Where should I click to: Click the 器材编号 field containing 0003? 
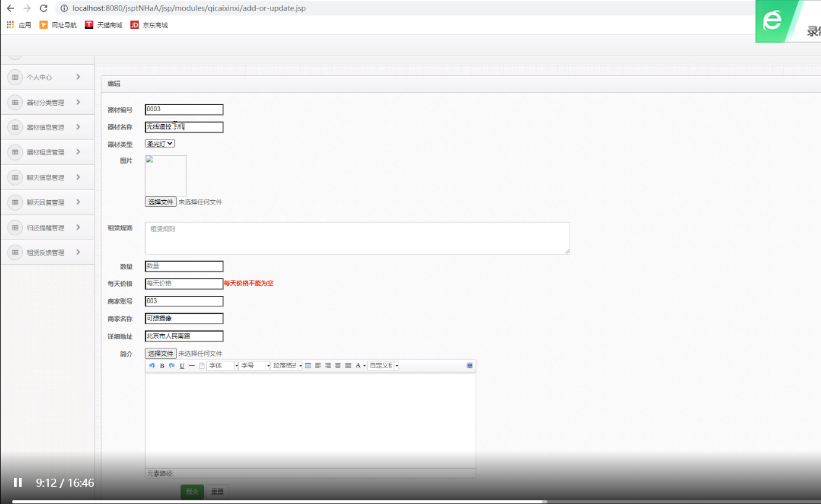click(x=184, y=109)
